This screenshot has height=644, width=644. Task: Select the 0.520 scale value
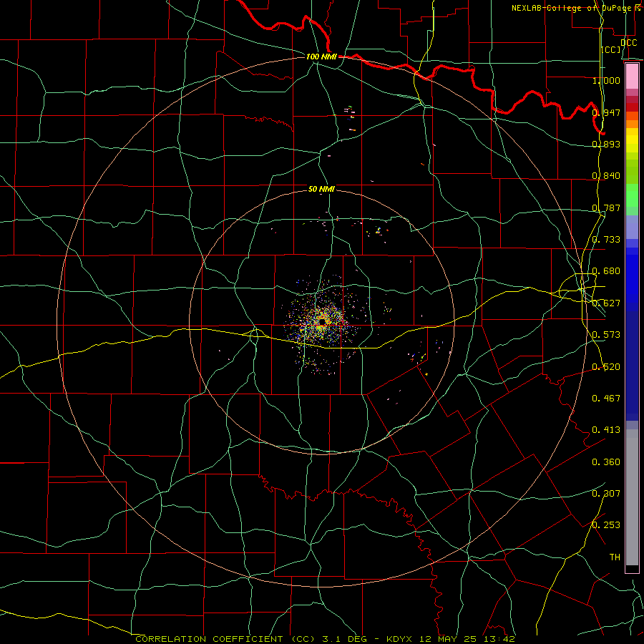tap(606, 366)
